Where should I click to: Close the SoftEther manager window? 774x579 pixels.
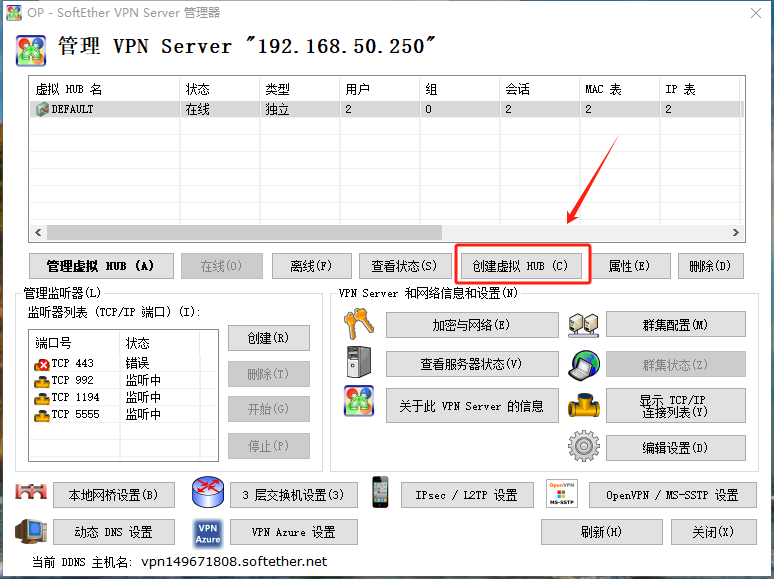[756, 13]
